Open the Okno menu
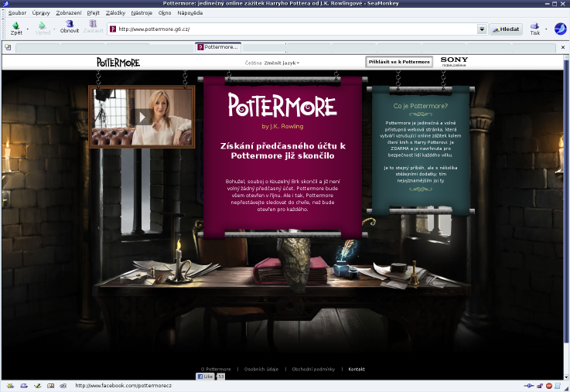Viewport: 570px width, 392px height. [x=165, y=12]
